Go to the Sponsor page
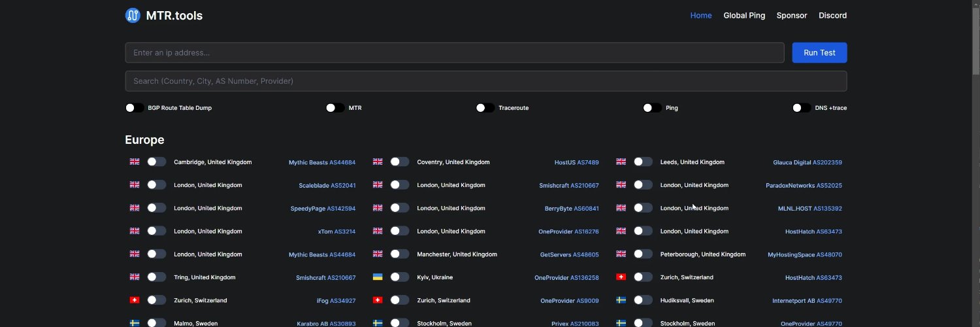The height and width of the screenshot is (327, 980). click(x=792, y=15)
